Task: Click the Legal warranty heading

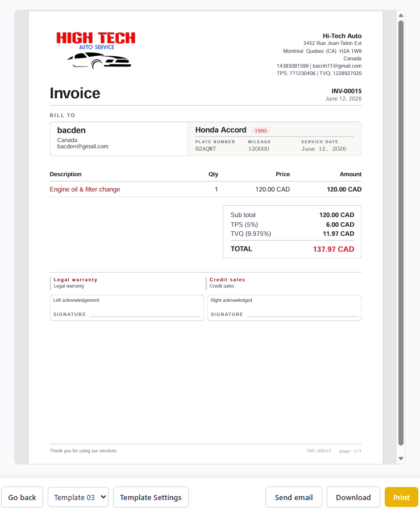Action: click(76, 280)
